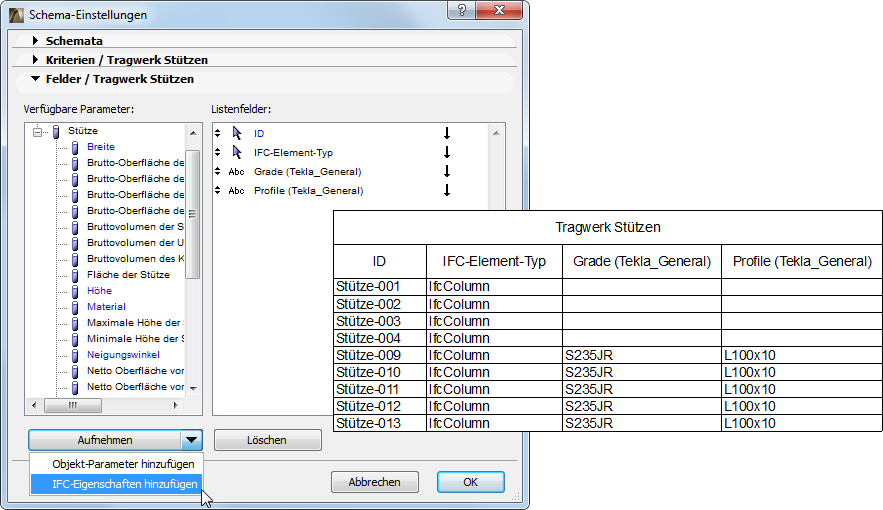This screenshot has width=883, height=510.
Task: Click the Aufnehmen button
Action: pyautogui.click(x=105, y=440)
